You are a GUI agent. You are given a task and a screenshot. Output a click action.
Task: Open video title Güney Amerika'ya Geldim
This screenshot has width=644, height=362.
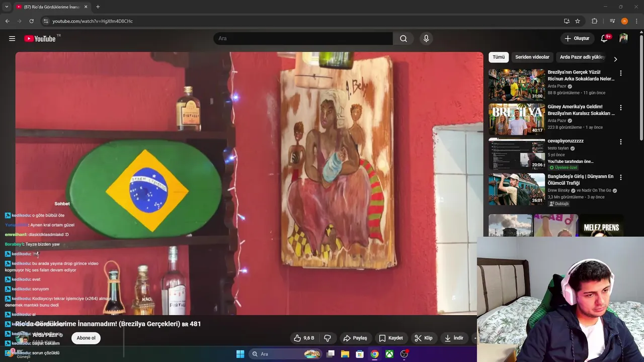tap(581, 110)
